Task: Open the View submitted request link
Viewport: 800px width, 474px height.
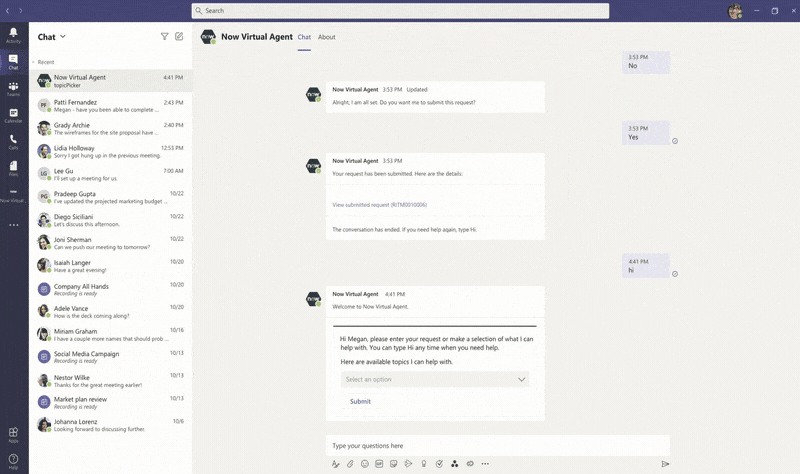Action: (379, 205)
